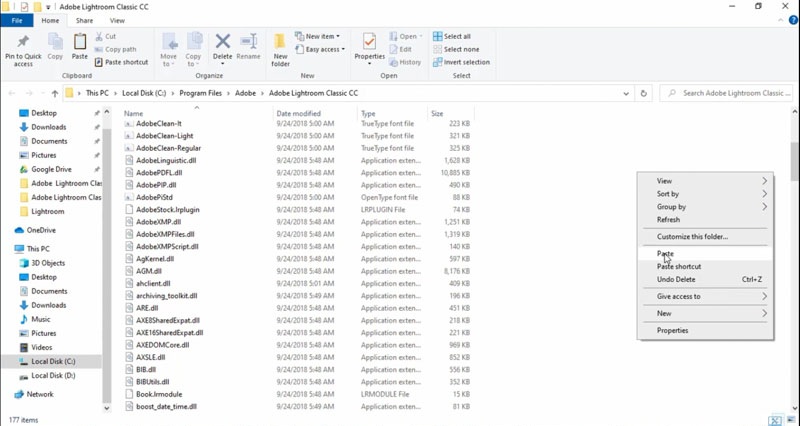Viewport: 800px width, 426px height.
Task: Open address bar history dropdown arrow
Action: (x=626, y=93)
